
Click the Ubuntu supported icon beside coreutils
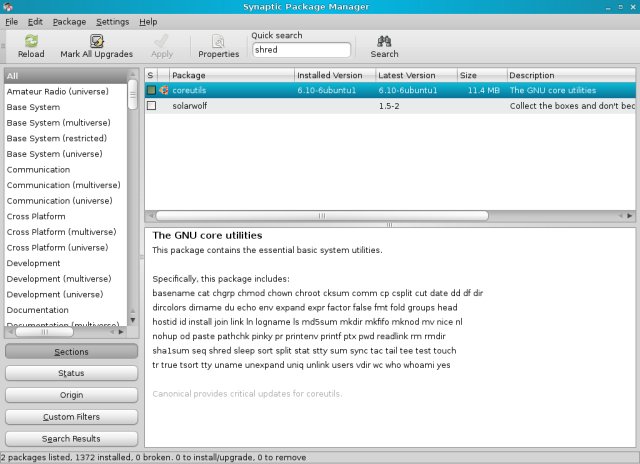[x=164, y=90]
